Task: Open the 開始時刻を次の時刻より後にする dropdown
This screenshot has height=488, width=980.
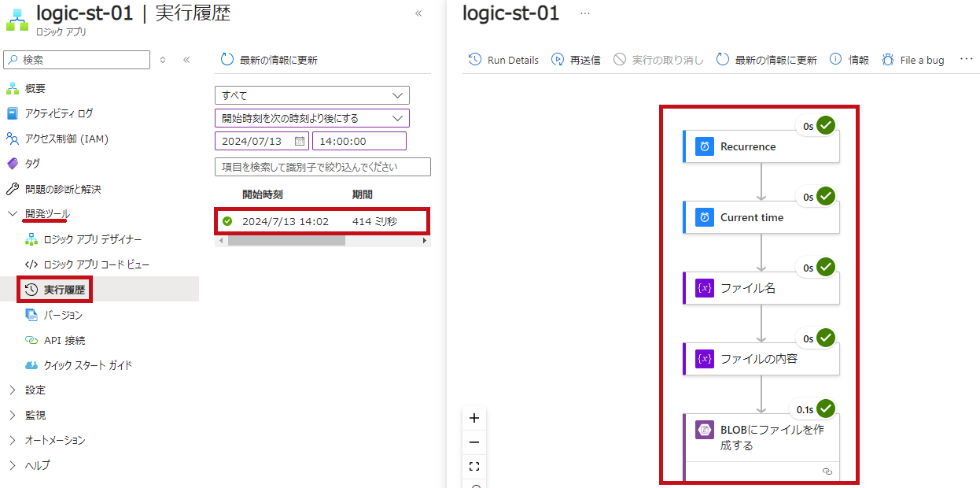Action: coord(312,118)
